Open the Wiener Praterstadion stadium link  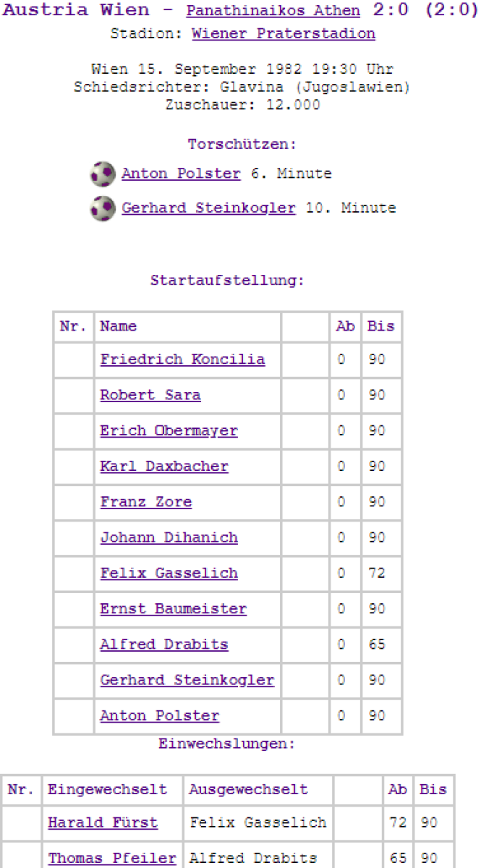[x=284, y=34]
